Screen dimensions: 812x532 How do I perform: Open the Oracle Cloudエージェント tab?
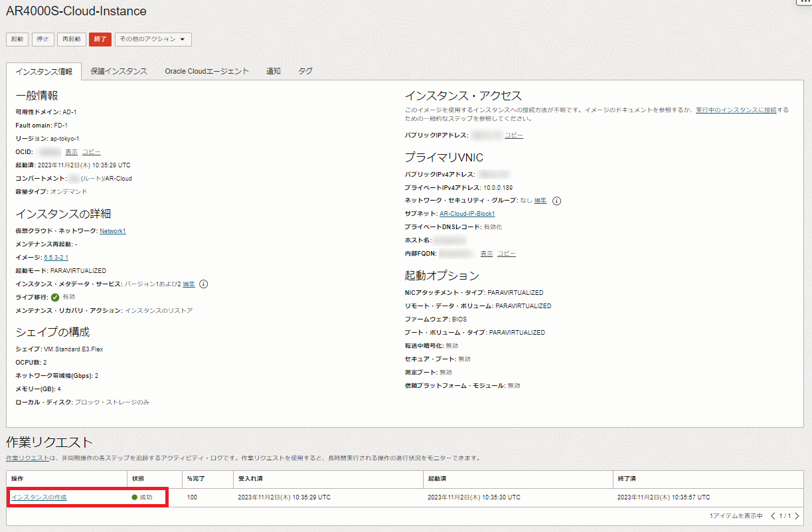point(206,71)
